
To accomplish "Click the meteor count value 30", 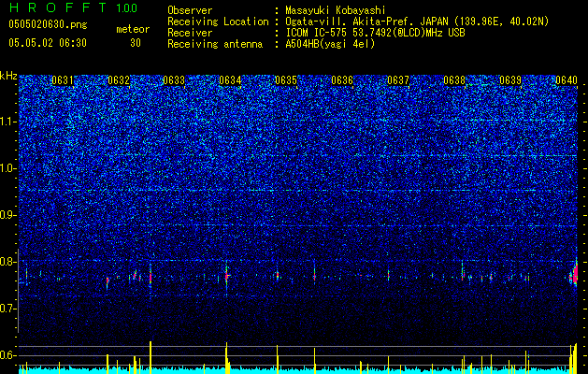I will [x=136, y=43].
